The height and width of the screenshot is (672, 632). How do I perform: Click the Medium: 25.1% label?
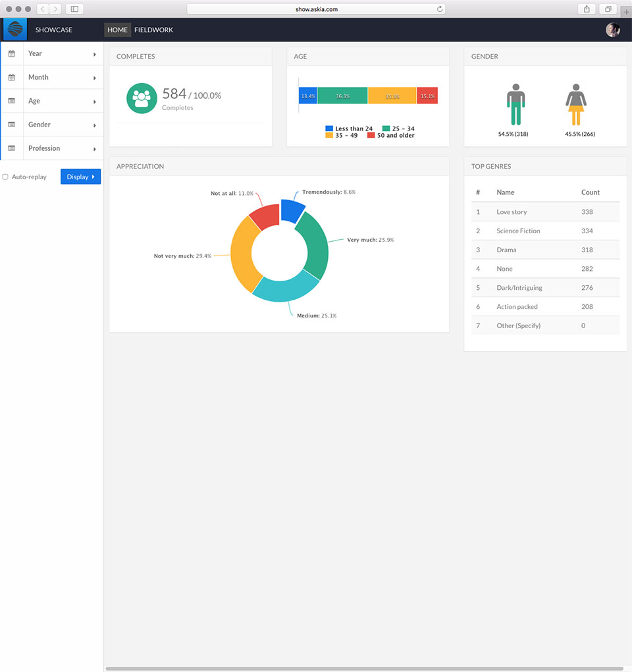pyautogui.click(x=317, y=316)
